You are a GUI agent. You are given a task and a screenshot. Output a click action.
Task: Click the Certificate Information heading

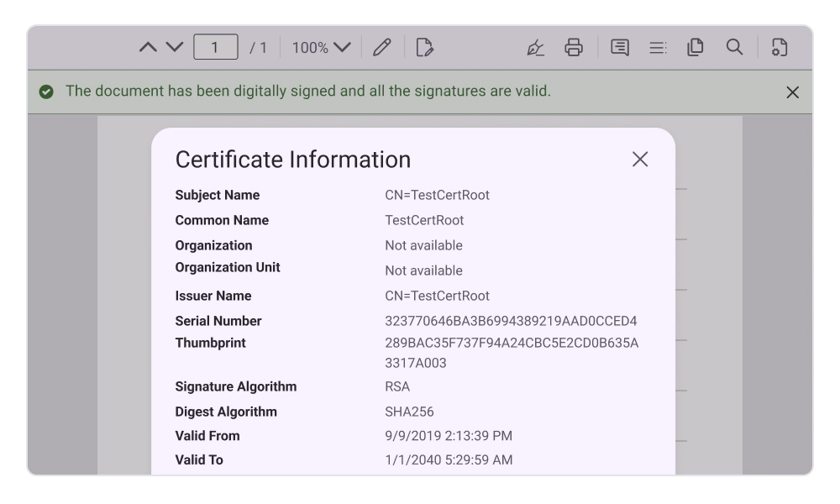pyautogui.click(x=293, y=160)
